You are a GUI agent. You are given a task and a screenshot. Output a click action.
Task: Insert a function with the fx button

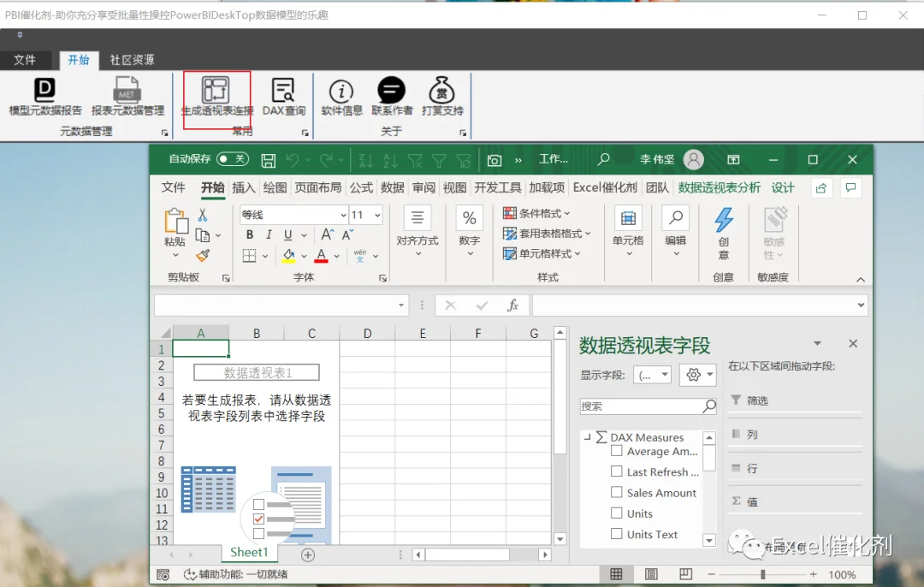(x=512, y=305)
